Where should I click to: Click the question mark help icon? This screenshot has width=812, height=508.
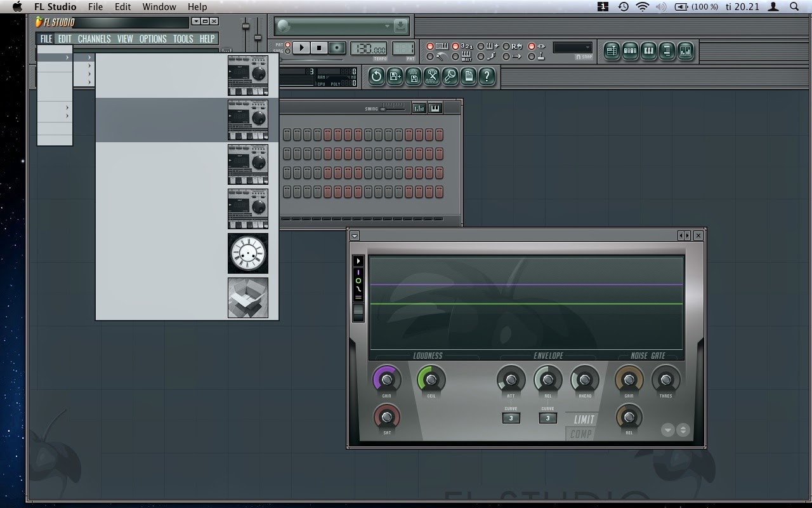pyautogui.click(x=487, y=77)
